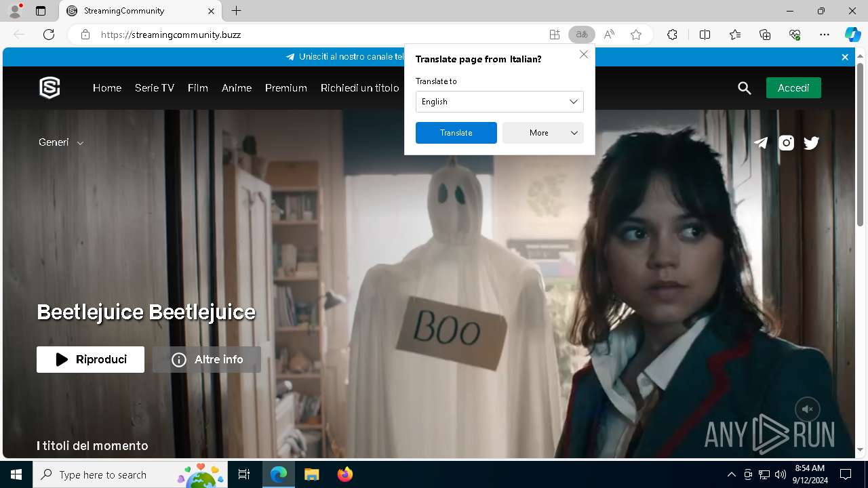Open Richiedi un titolo menu item
868x488 pixels.
(360, 88)
